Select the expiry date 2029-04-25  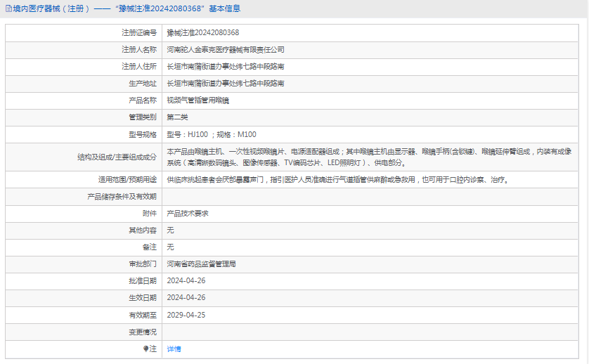(x=186, y=315)
